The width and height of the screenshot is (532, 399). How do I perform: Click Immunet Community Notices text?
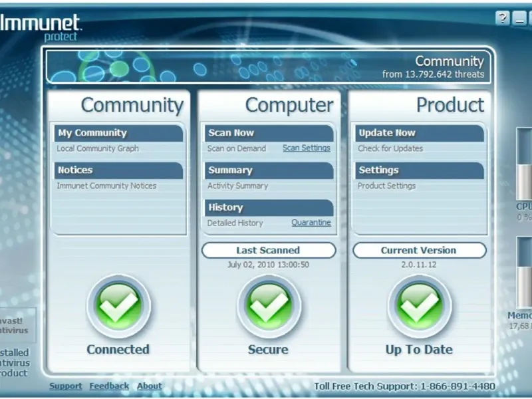click(x=106, y=186)
